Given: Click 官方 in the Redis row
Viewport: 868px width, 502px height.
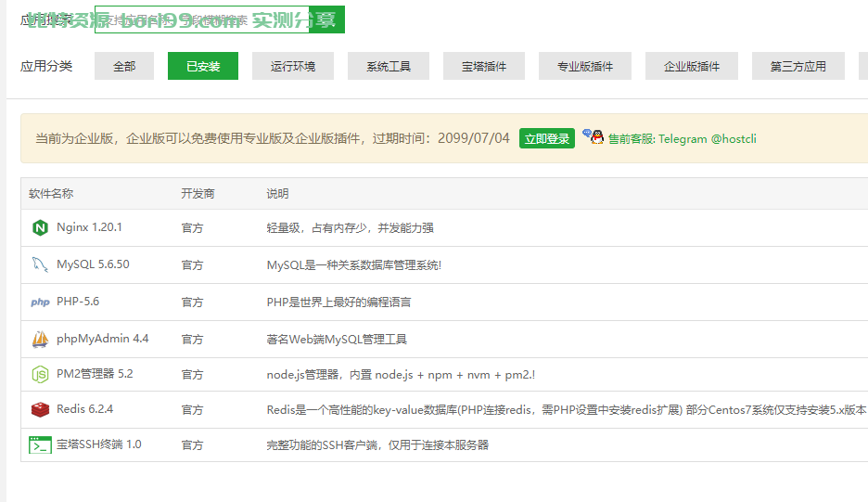Looking at the screenshot, I should pos(192,409).
